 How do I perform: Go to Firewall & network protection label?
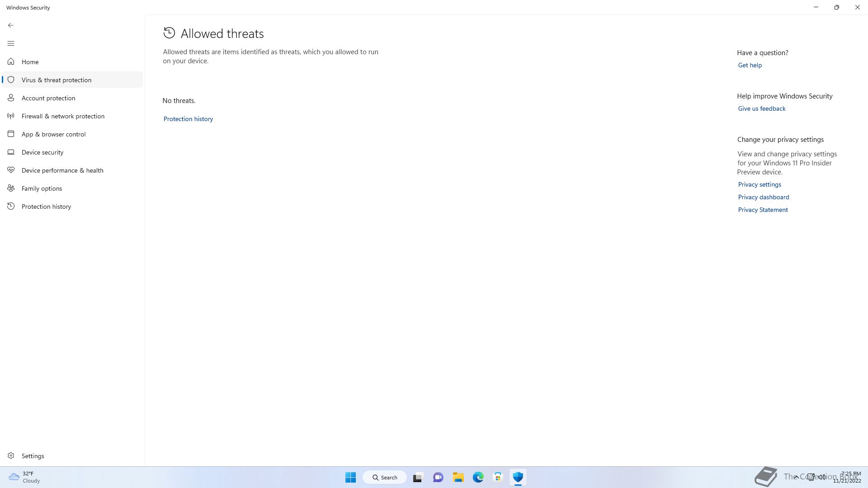(63, 116)
